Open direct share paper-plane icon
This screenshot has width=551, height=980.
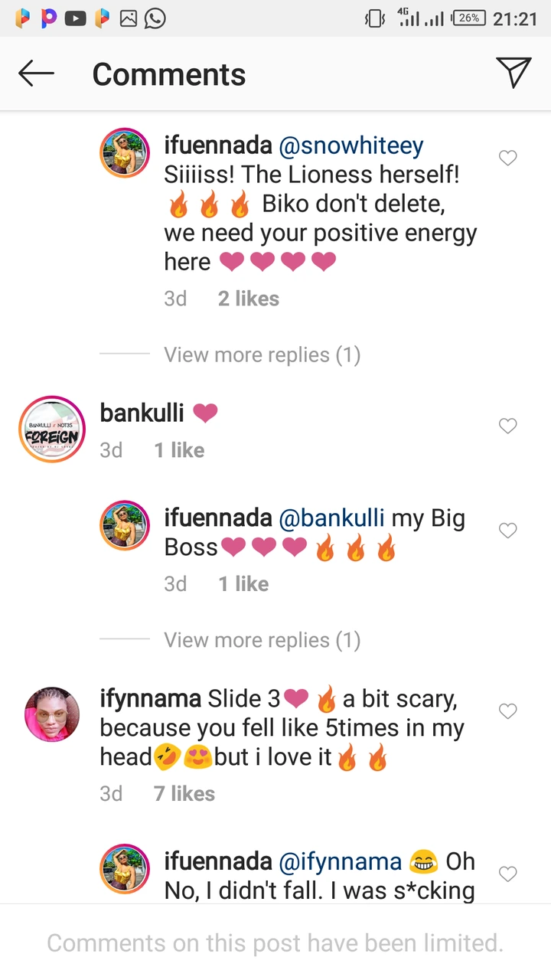514,73
